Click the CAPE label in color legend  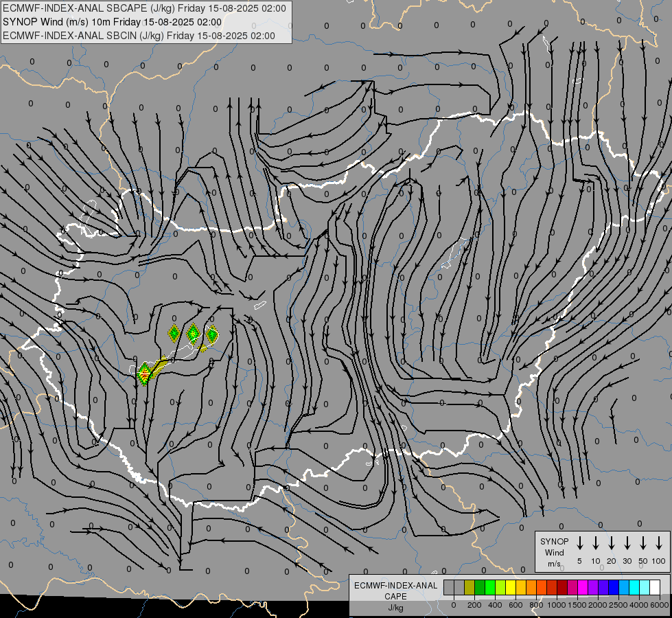tap(395, 597)
